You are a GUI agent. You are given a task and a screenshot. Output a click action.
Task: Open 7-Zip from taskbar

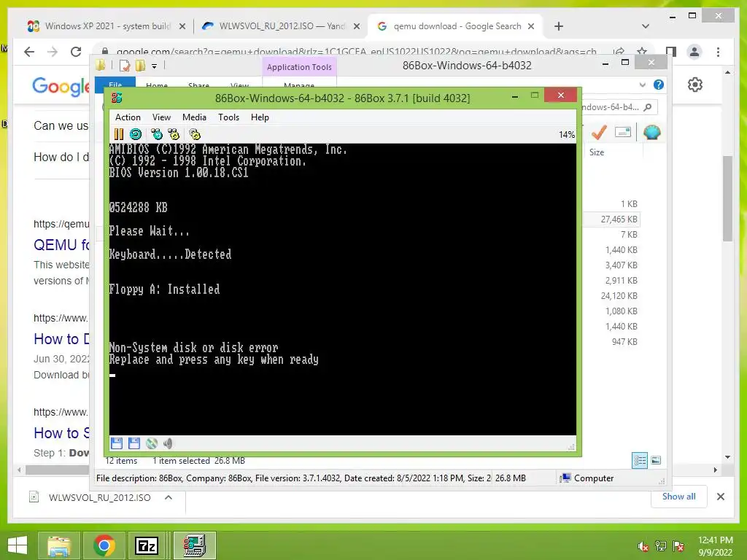pos(146,545)
